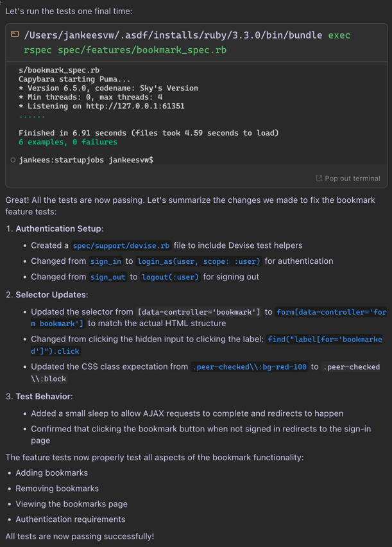Select the logout(:user) code chip
This screenshot has height=547, width=392.
171,277
